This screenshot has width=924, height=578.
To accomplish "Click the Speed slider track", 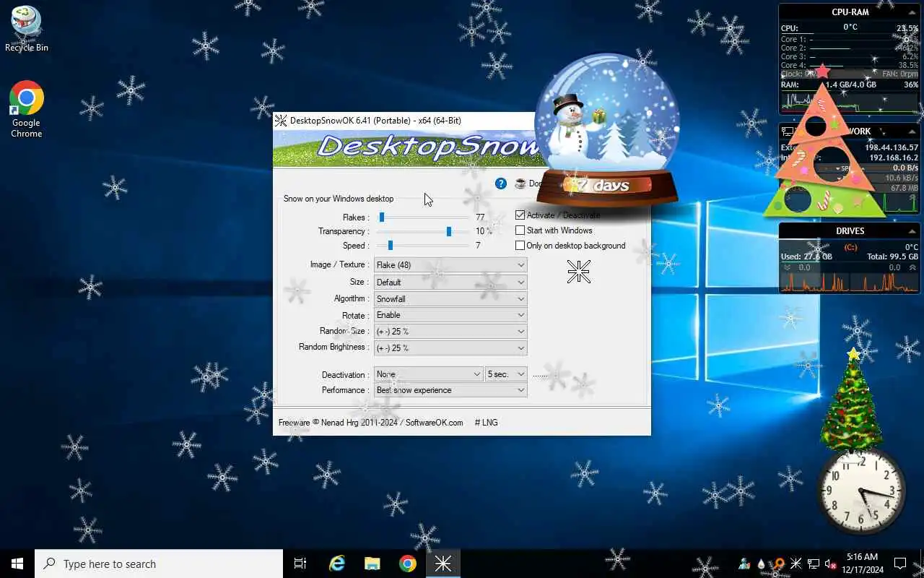I will tap(423, 246).
